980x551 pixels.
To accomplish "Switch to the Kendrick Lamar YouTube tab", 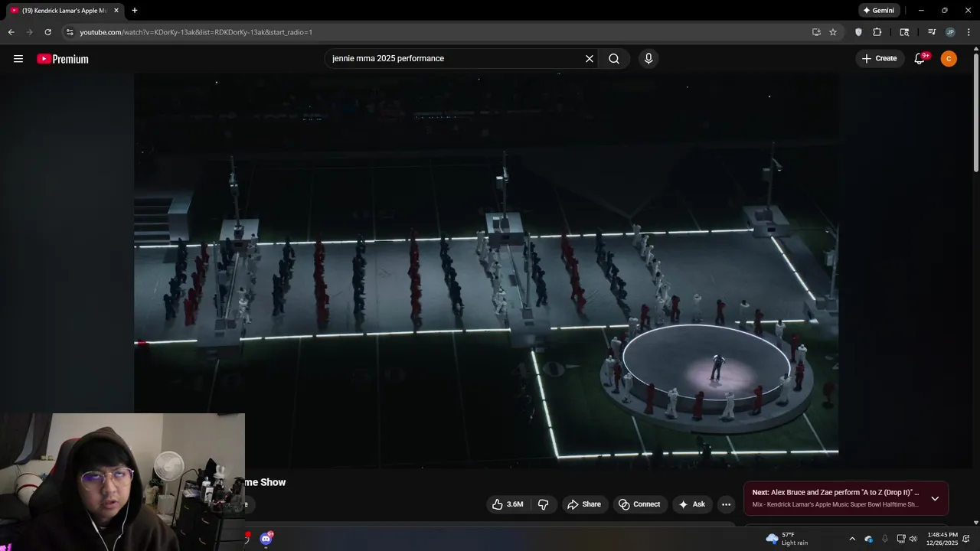I will (x=64, y=11).
